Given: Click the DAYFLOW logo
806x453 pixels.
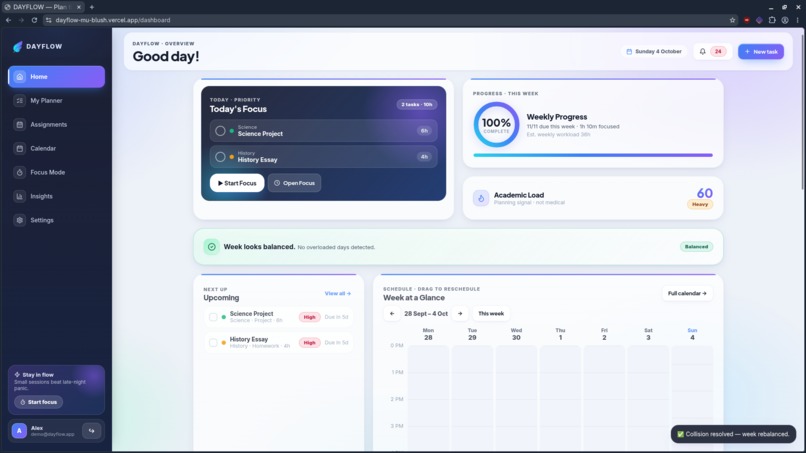Looking at the screenshot, I should [x=38, y=46].
